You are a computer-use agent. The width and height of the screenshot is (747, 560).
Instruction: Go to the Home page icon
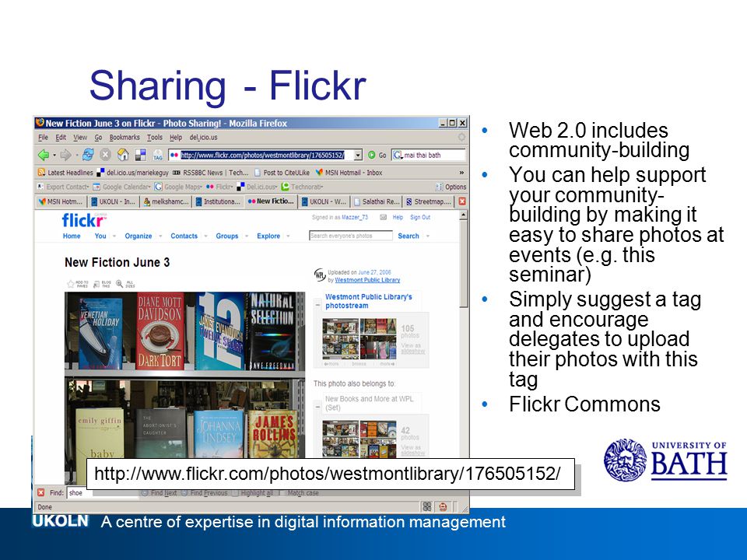click(x=123, y=155)
